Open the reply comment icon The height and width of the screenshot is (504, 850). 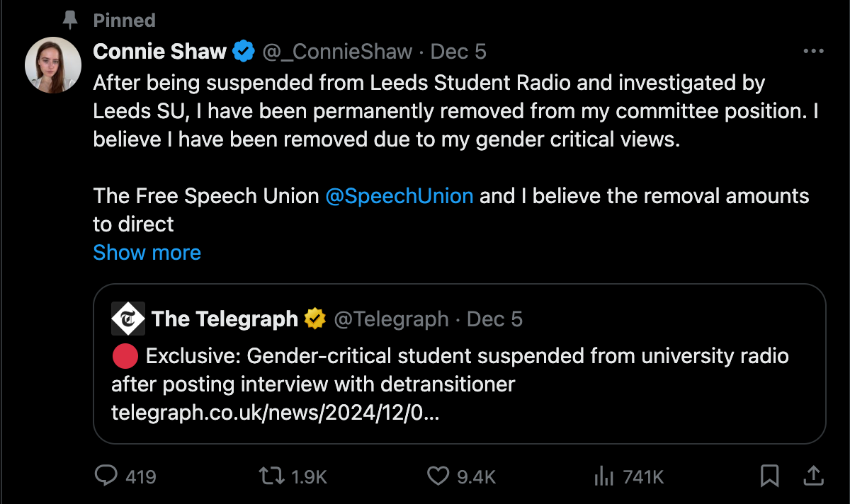106,476
